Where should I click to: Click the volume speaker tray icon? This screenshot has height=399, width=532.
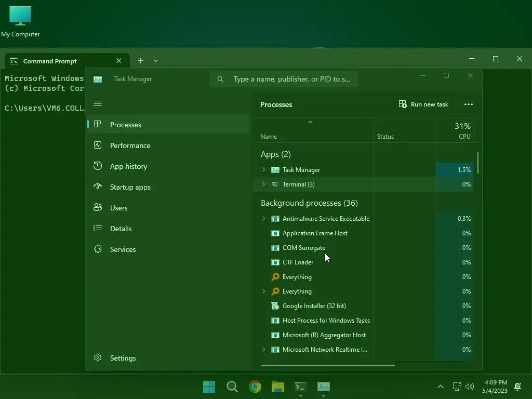470,387
